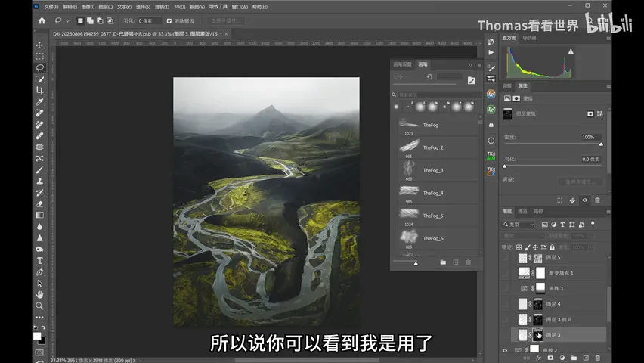The width and height of the screenshot is (644, 363).
Task: Open fill dropdown arrow in Layers
Action: coord(591,247)
